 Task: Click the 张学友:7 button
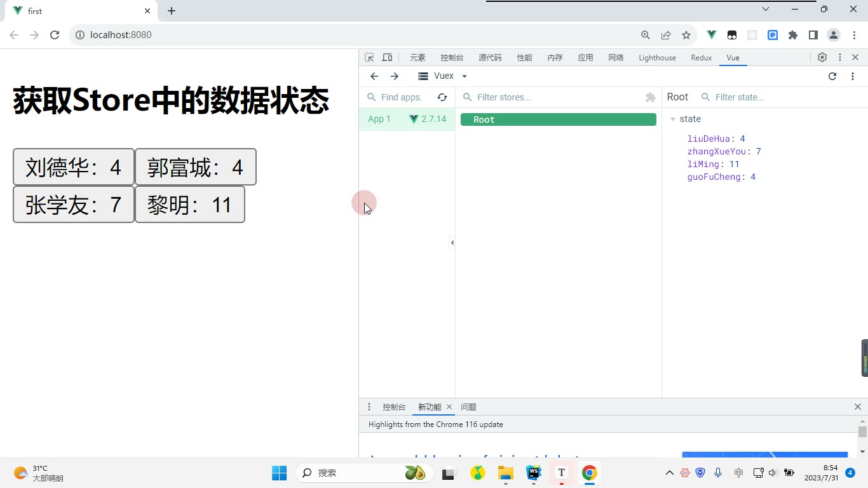pos(74,204)
